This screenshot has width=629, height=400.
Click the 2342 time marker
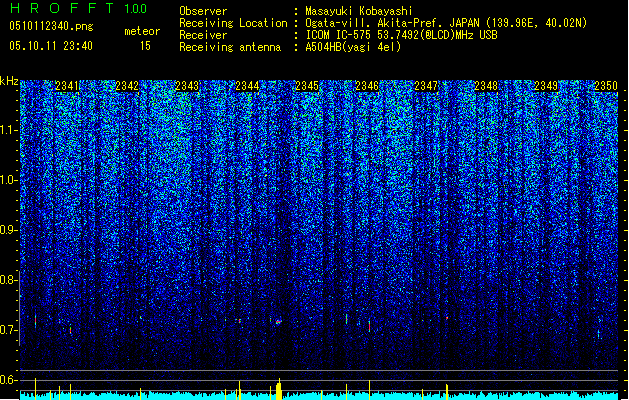click(x=127, y=86)
